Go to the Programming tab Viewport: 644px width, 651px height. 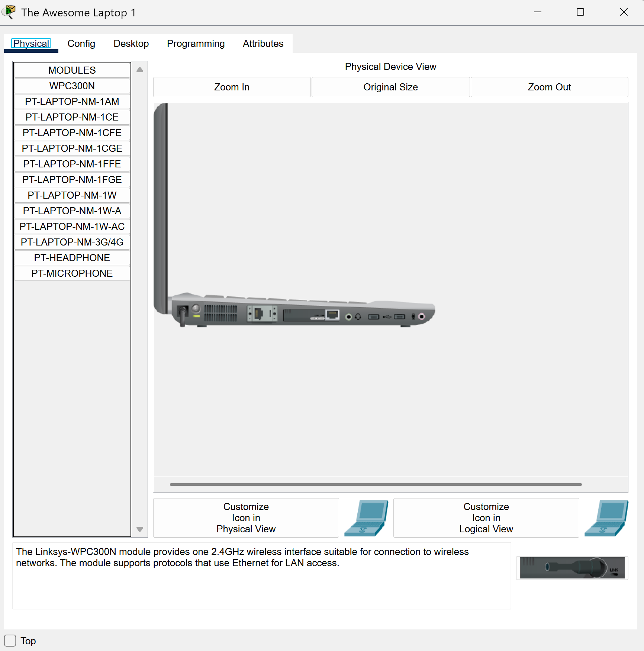click(x=196, y=44)
